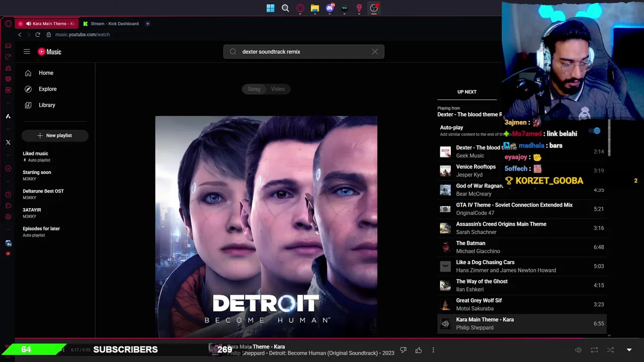The width and height of the screenshot is (644, 362).
Task: Play Venice Rooftops from the queue
Action: pos(522,171)
